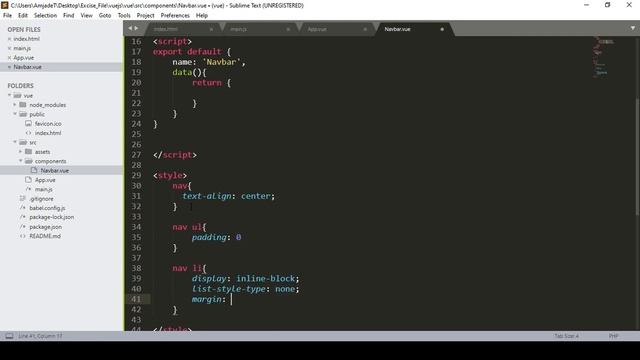Screen dimensions: 640x360
Task: Go to previous tab with left arrow
Action: coord(130,28)
